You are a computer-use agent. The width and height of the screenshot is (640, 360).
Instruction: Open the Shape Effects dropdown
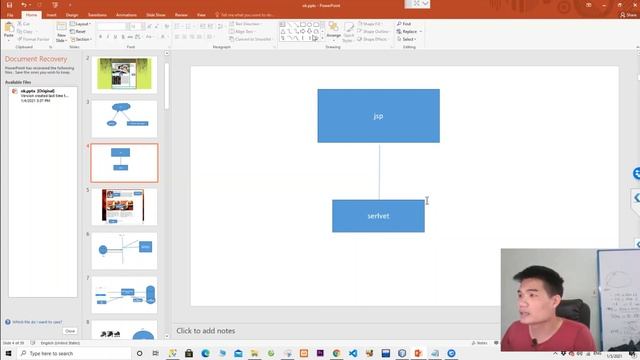click(373, 39)
